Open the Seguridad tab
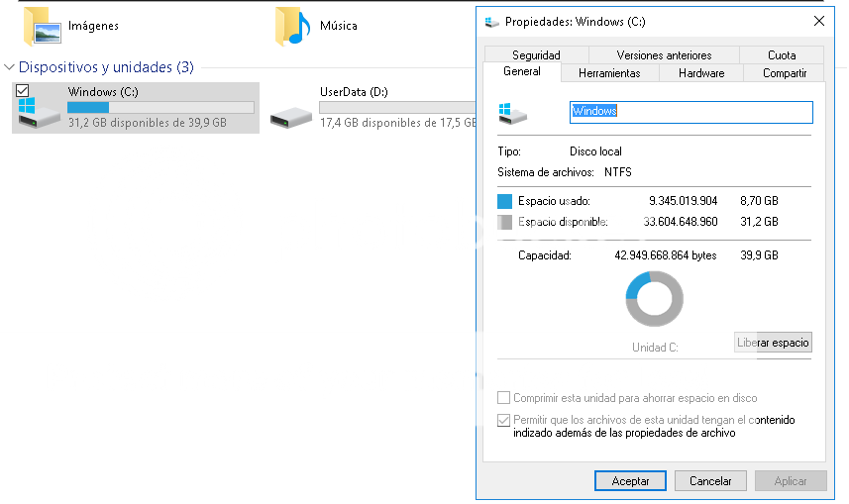The width and height of the screenshot is (849, 504). click(x=536, y=55)
